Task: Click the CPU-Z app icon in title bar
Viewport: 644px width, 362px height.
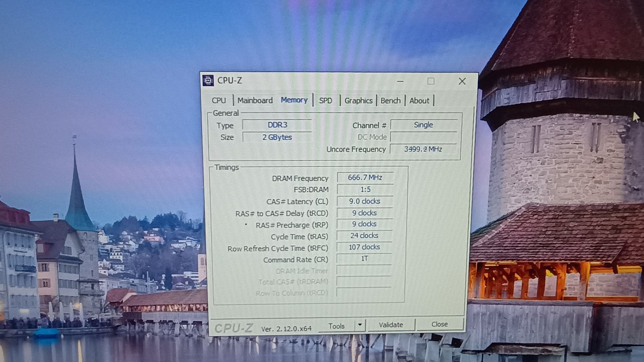Action: pyautogui.click(x=208, y=80)
